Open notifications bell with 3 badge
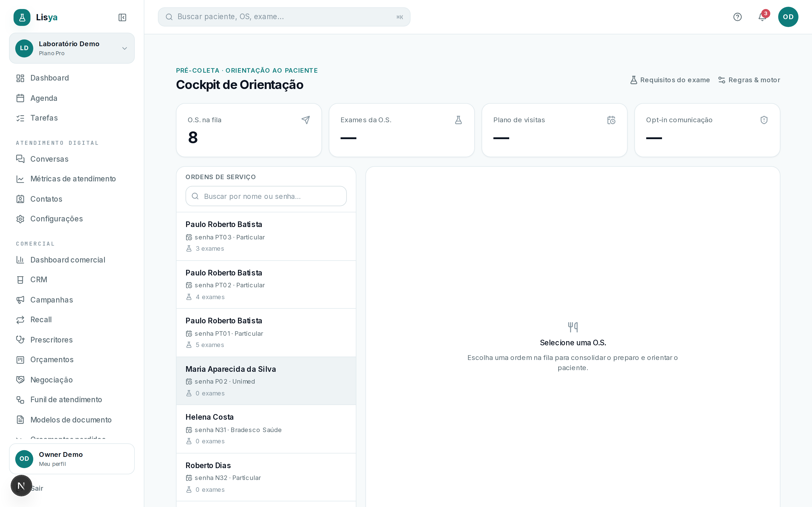This screenshot has width=812, height=507. click(762, 17)
